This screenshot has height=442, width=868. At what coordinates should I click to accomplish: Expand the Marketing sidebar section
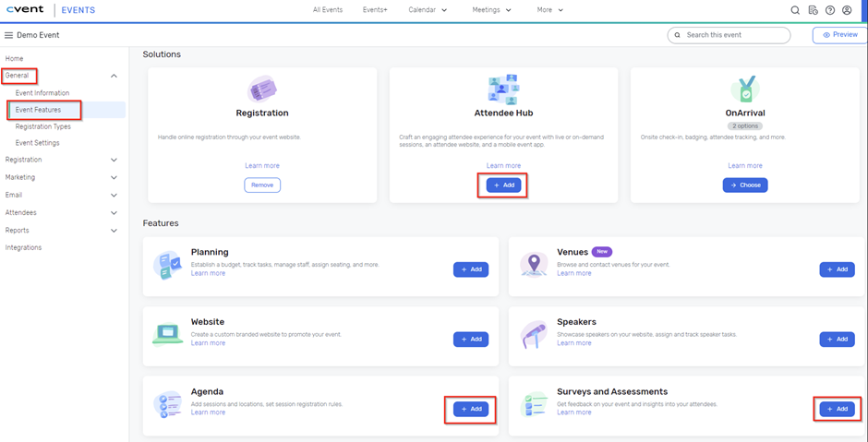tap(114, 177)
